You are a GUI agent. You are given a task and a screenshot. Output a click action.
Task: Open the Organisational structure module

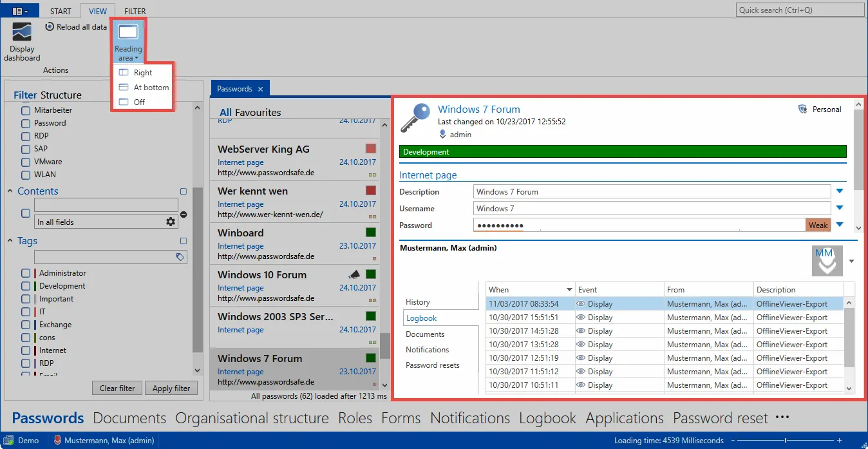pyautogui.click(x=252, y=418)
